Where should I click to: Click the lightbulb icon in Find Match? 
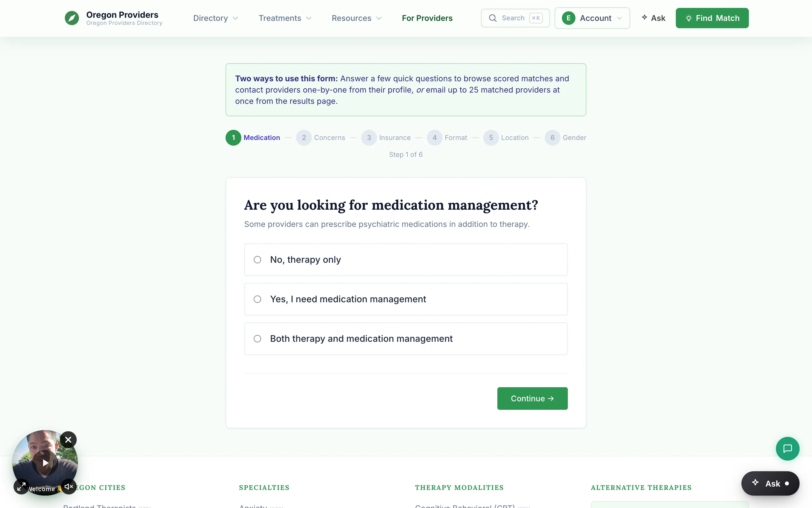(x=689, y=18)
